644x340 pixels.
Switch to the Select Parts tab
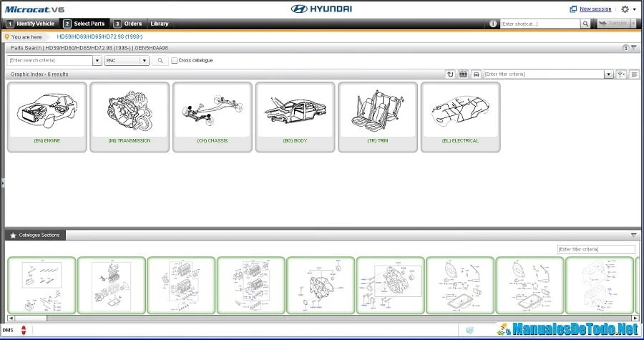point(85,24)
